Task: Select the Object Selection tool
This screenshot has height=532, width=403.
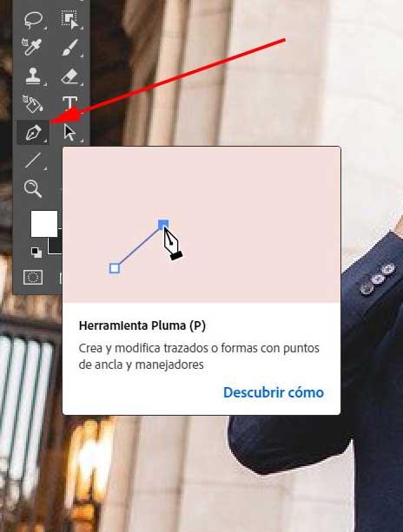Action: click(x=69, y=20)
